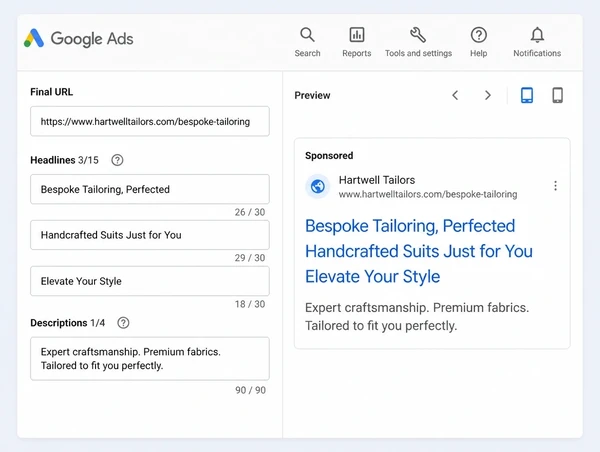Show help for Descriptions
Screen dimensions: 600x452
[123, 323]
